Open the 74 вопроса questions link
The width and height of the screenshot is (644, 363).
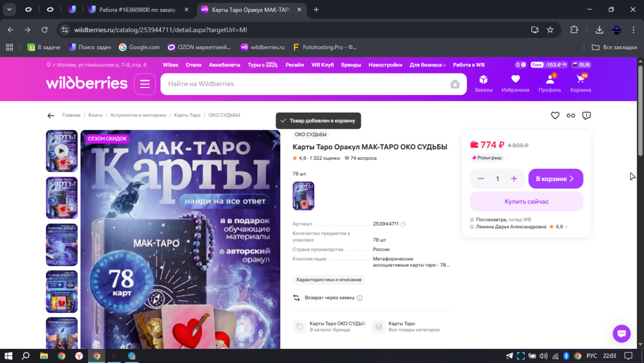coord(360,158)
